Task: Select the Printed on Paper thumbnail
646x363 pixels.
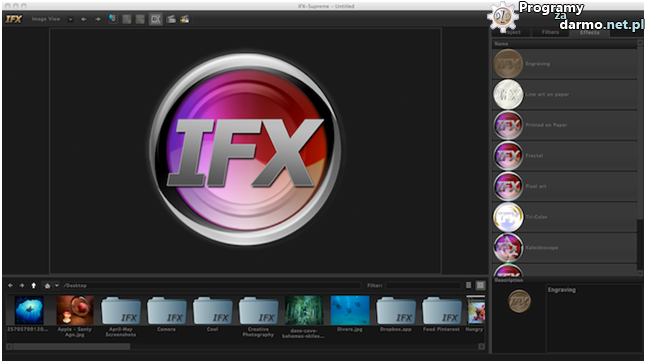Action: (508, 125)
